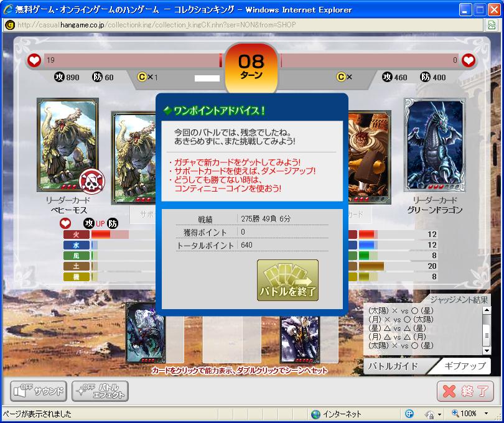Click 防 icon in stats header row
Screen dimensions: 504x423
click(113, 223)
